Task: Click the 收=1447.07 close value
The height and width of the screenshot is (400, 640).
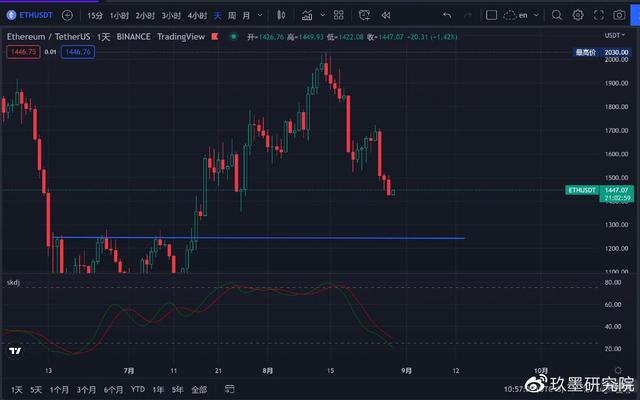Action: point(385,37)
